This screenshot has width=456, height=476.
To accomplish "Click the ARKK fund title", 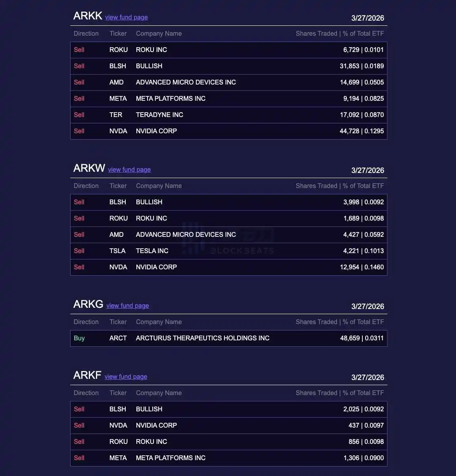I will tap(88, 16).
